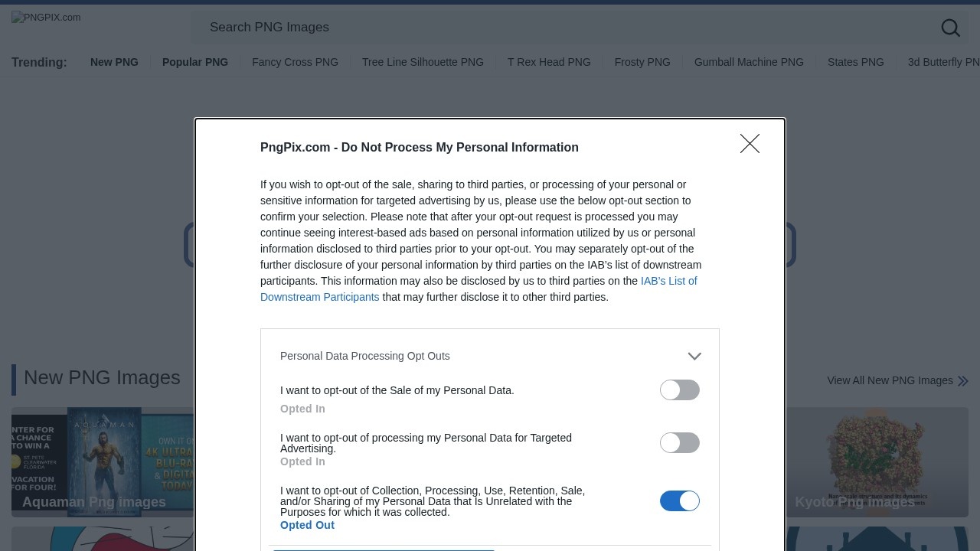Viewport: 980px width, 551px height.
Task: Click the double-arrow next to View All New PNG Images
Action: coord(962,380)
